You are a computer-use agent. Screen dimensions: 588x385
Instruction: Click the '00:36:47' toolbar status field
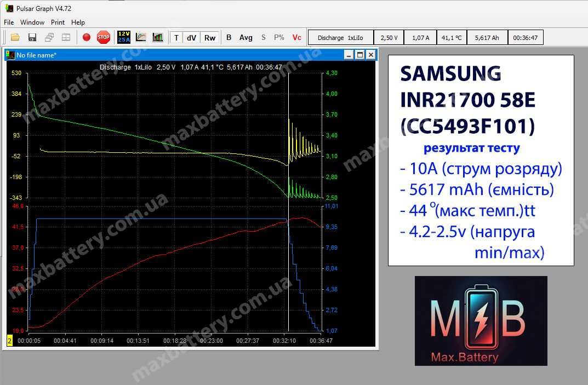click(526, 37)
